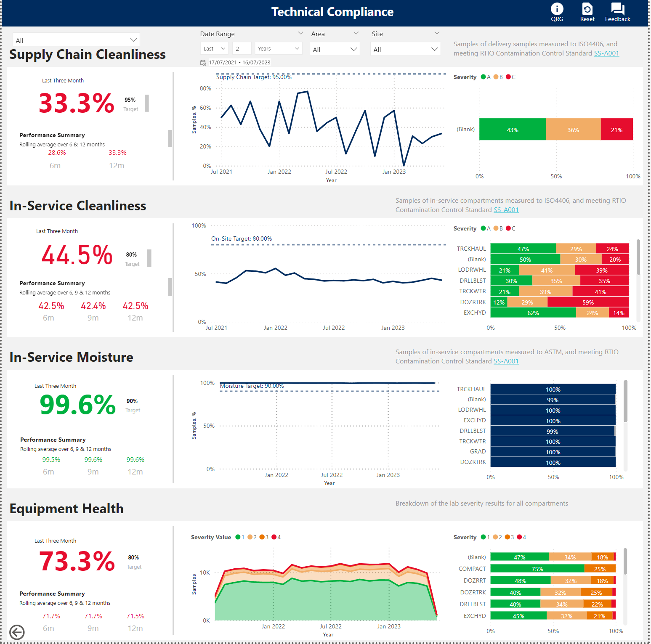
Task: Open SS-A001 link under Supply Chain description
Action: click(606, 53)
